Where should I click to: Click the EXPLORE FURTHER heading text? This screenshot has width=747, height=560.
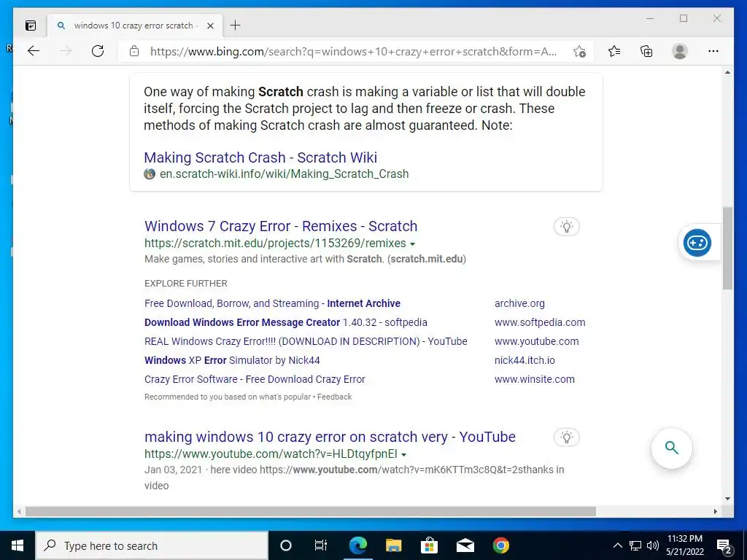point(186,284)
